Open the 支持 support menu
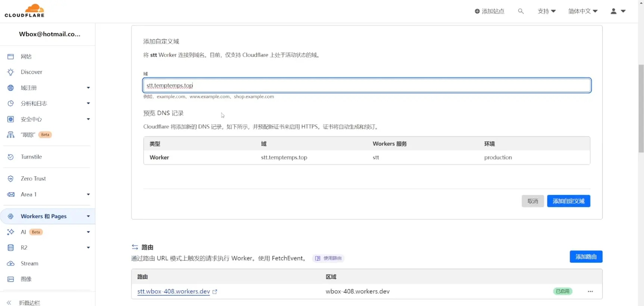Viewport: 644px width, 306px height. coord(547,11)
